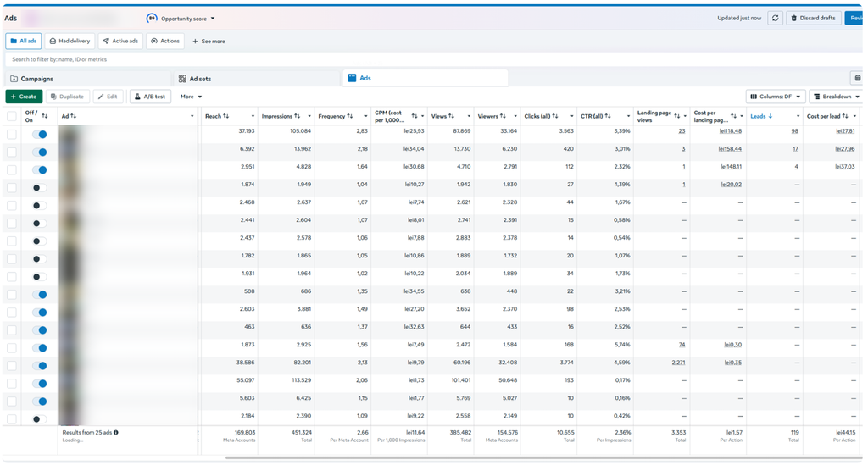868x465 pixels.
Task: Check the row with reach 1.782
Action: 12,259
